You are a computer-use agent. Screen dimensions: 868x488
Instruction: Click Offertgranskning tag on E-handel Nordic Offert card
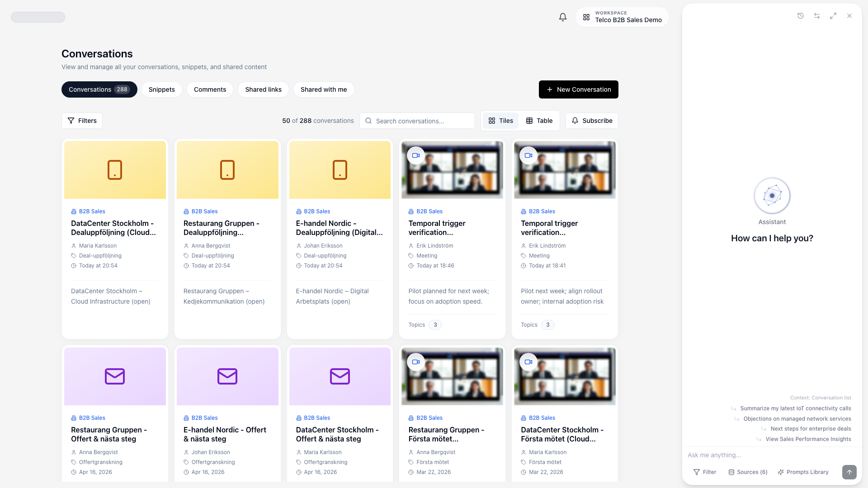tap(213, 462)
